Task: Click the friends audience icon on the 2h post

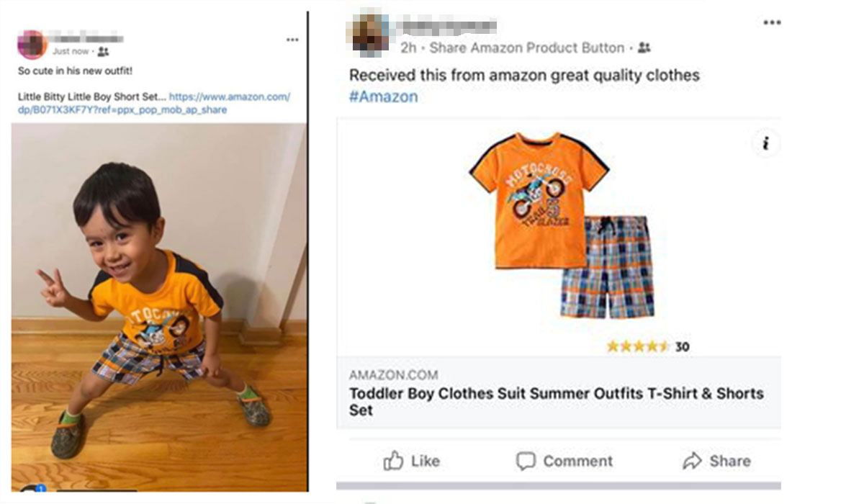Action: click(x=644, y=48)
